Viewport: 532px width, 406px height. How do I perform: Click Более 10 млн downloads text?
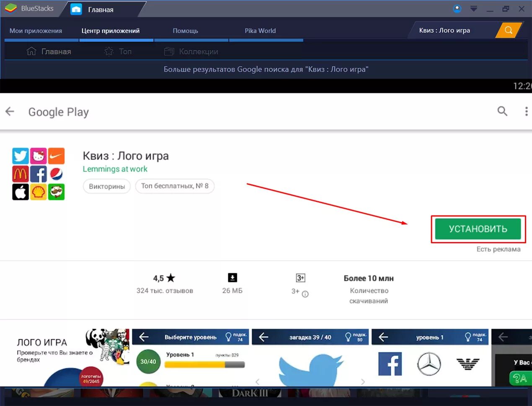[369, 278]
